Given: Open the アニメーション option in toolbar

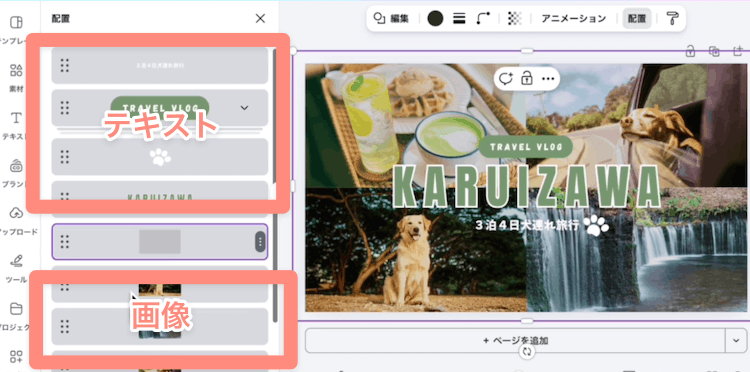Looking at the screenshot, I should point(574,19).
